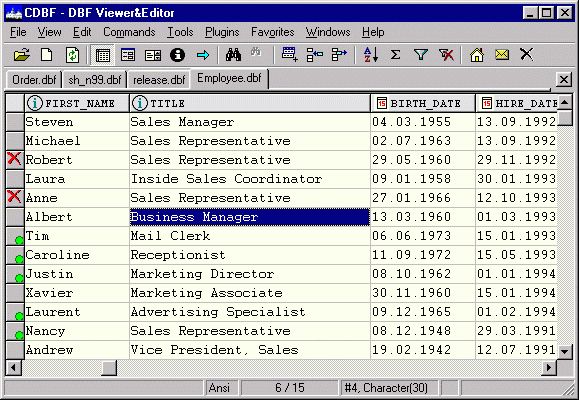The height and width of the screenshot is (400, 579).
Task: Click the horizontal scrollbar right arrow
Action: 549,367
